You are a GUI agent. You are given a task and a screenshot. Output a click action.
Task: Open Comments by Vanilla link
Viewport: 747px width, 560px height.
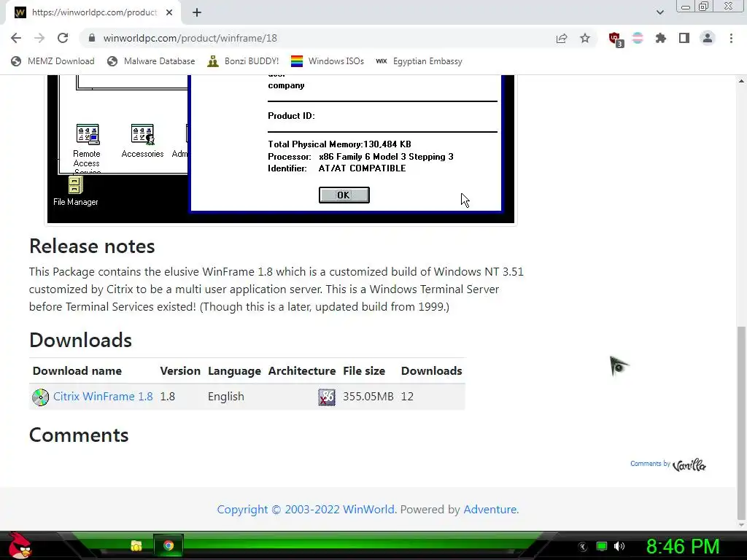(668, 464)
